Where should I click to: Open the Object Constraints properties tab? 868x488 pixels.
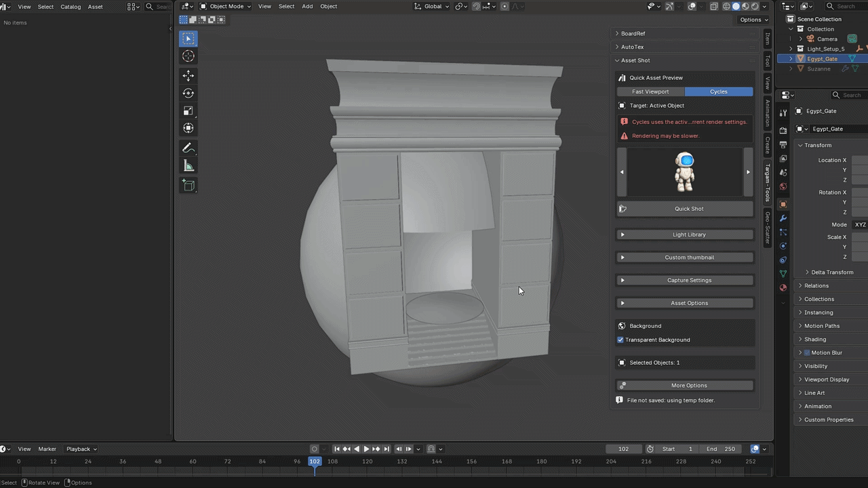point(783,260)
